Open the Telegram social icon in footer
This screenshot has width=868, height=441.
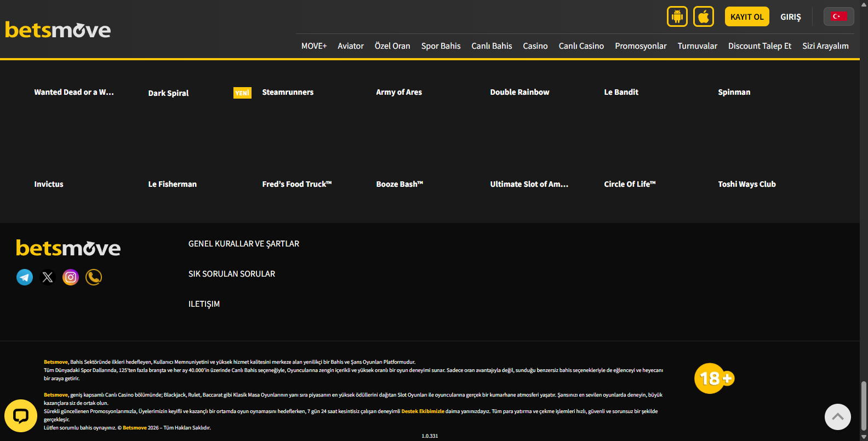point(25,277)
